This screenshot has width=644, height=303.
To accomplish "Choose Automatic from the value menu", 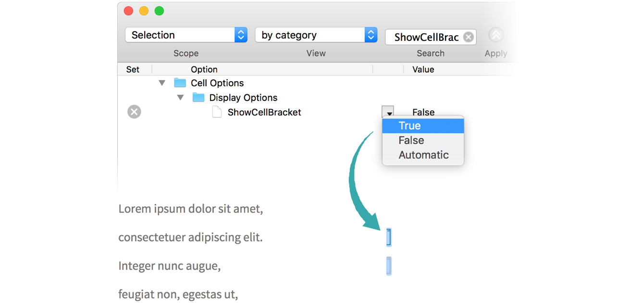I will point(422,155).
